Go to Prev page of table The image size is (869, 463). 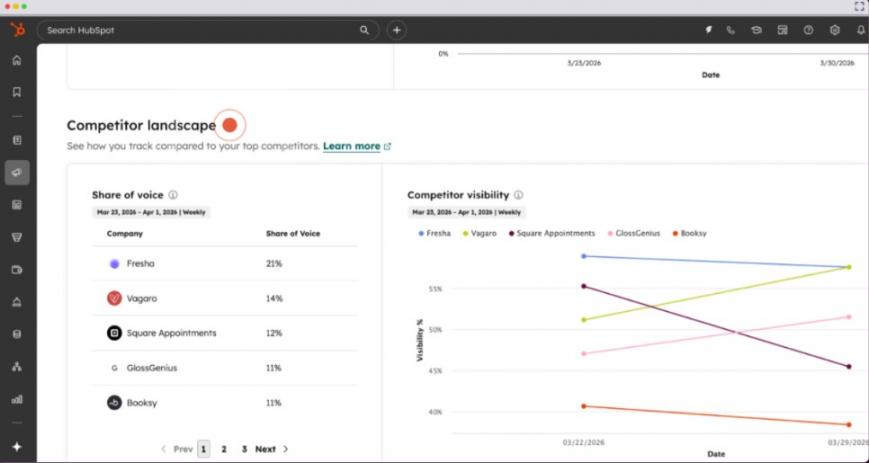[x=177, y=449]
